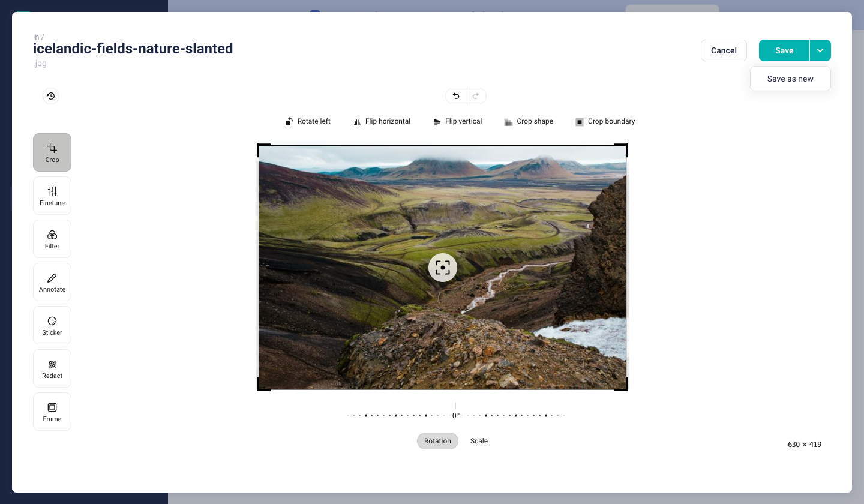Open the Sticker tool
Viewport: 864px width, 504px height.
pos(52,325)
